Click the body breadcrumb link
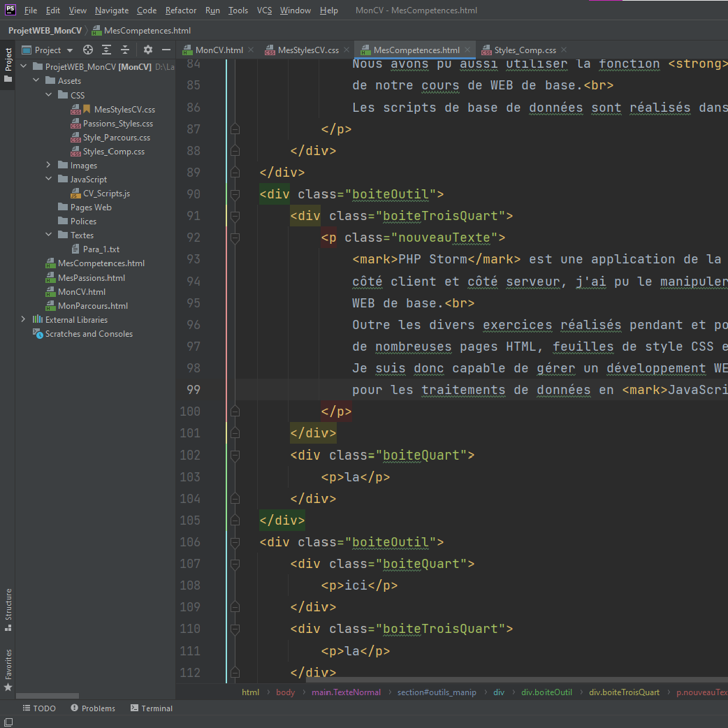Screen dimensions: 728x728 (285, 692)
